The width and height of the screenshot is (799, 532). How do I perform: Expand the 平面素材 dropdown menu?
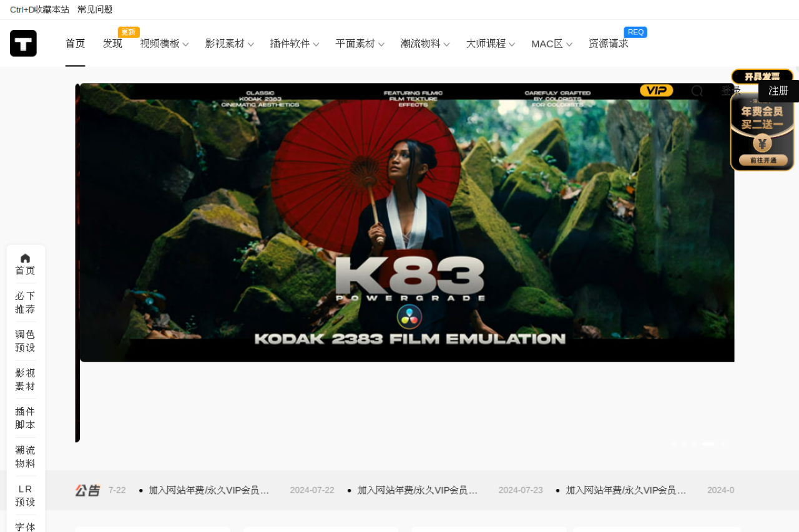coord(360,44)
